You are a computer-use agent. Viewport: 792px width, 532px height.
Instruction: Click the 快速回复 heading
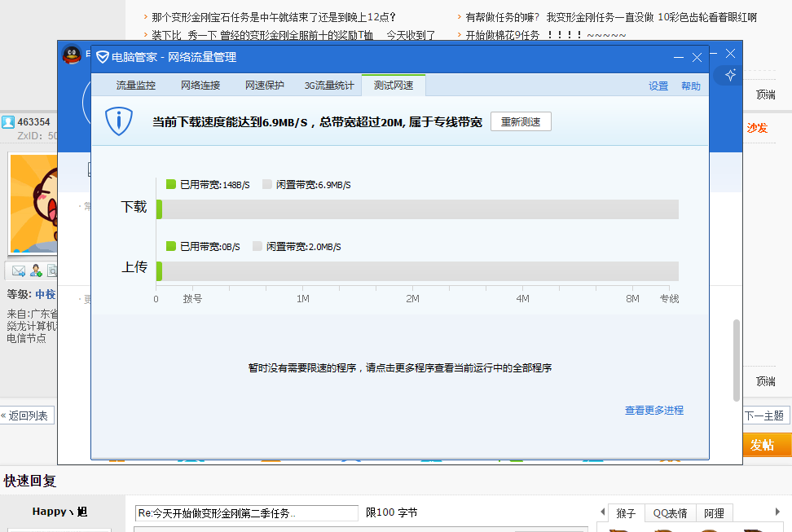tap(30, 481)
